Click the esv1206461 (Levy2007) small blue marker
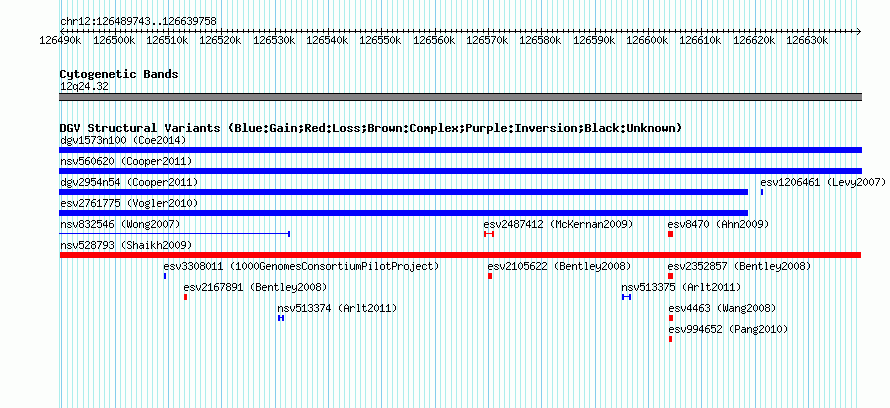 click(762, 192)
